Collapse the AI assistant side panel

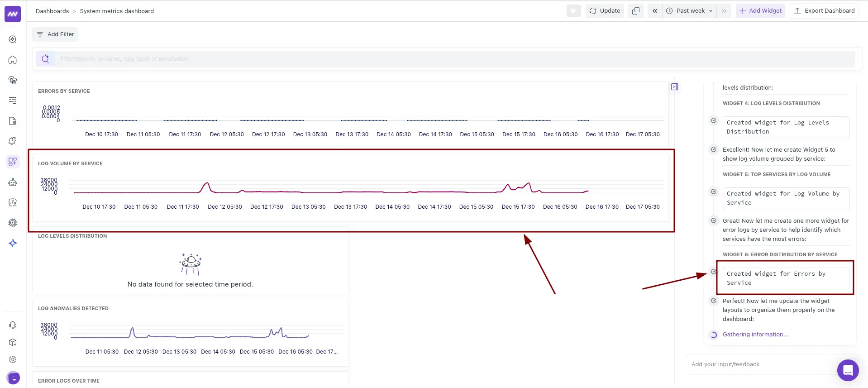(674, 87)
